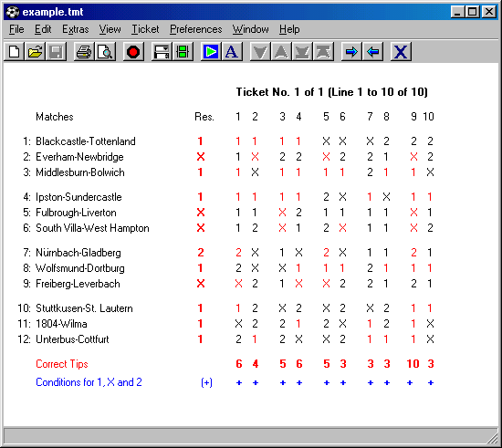Go to next with blue right arrow
Image resolution: width=502 pixels, height=448 pixels.
coord(351,51)
